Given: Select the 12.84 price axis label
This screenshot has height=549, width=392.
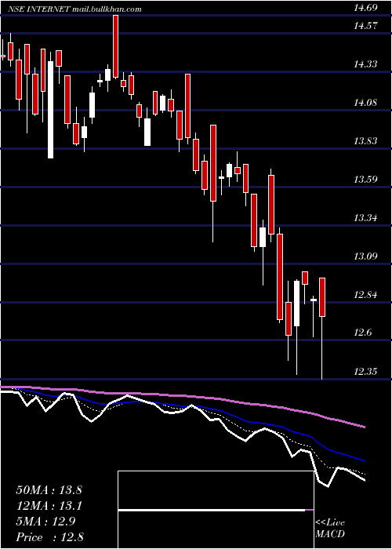Looking at the screenshot, I should 365,294.
